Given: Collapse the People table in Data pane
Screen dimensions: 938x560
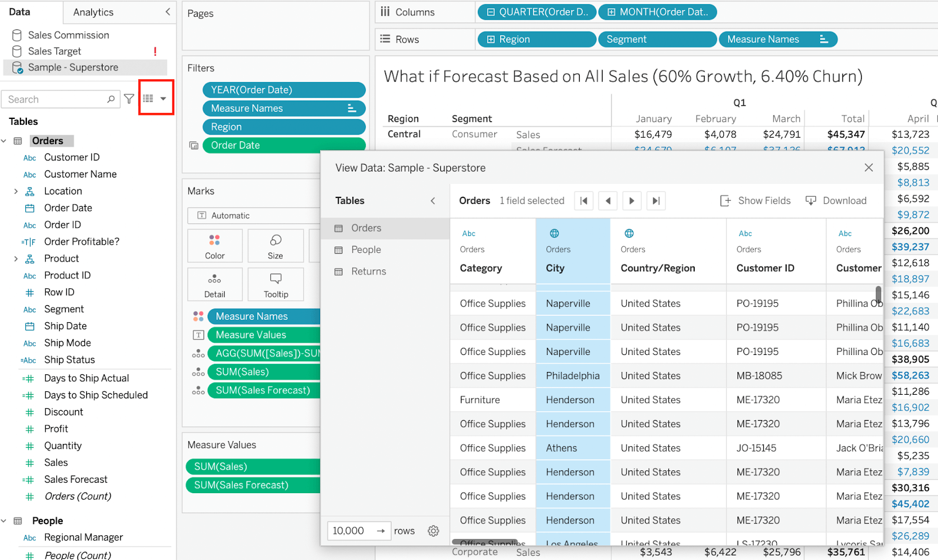Looking at the screenshot, I should pos(4,521).
